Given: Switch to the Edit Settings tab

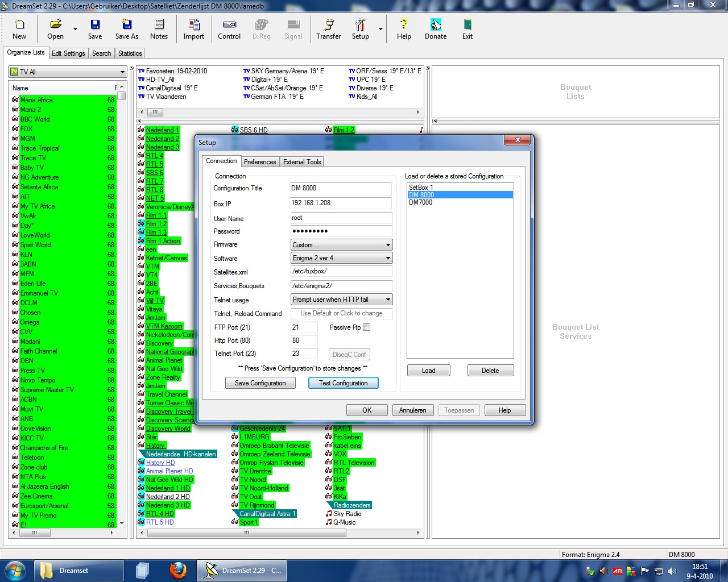Looking at the screenshot, I should (x=68, y=53).
